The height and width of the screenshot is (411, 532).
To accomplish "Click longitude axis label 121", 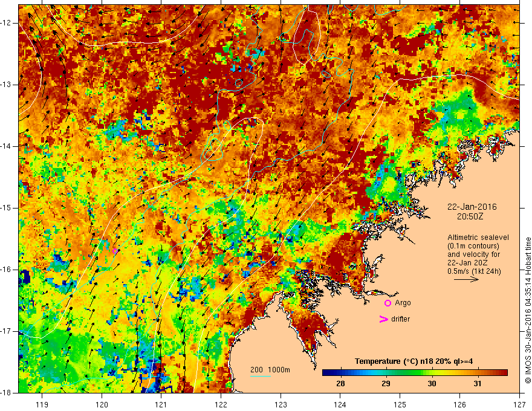I will click(x=161, y=404).
